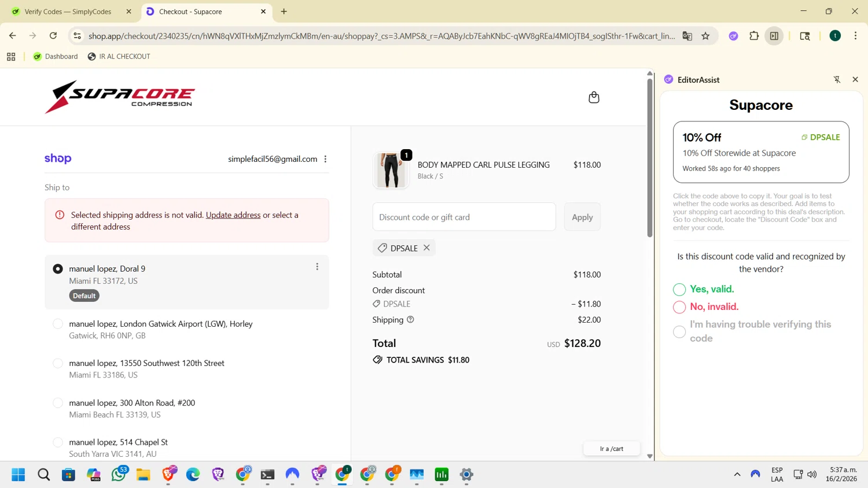The height and width of the screenshot is (488, 868).
Task: Click the translate page icon
Action: (687, 36)
